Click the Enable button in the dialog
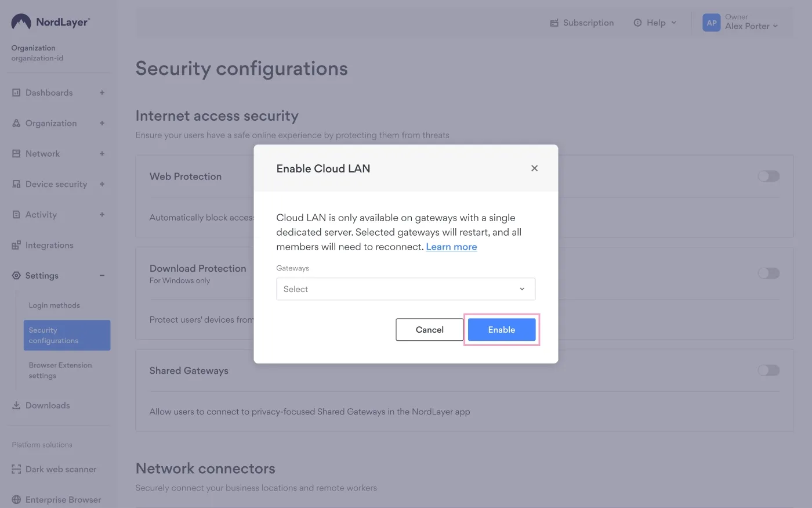 (501, 329)
